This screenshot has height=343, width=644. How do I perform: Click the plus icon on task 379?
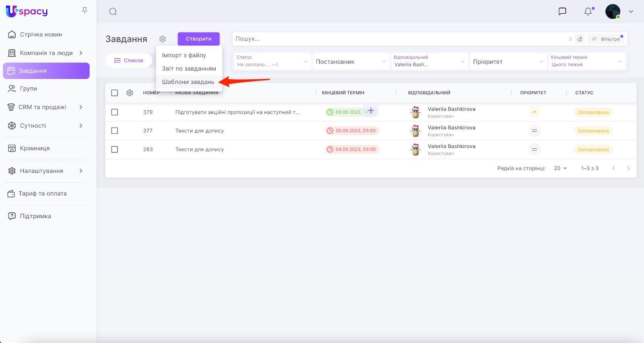[x=371, y=111]
